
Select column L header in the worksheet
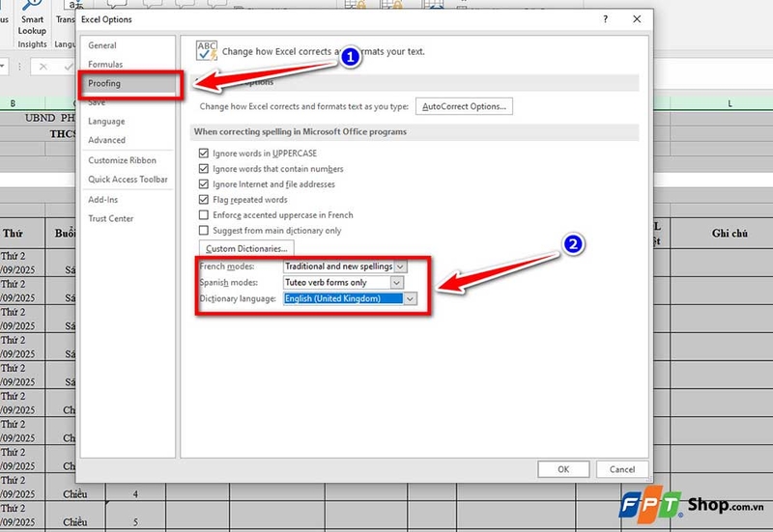[x=730, y=103]
